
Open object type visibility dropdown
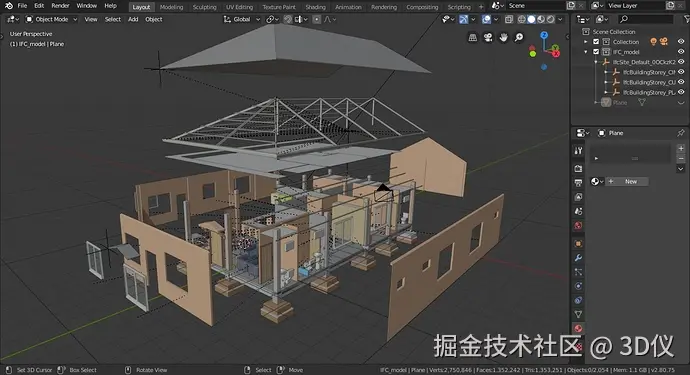(448, 19)
